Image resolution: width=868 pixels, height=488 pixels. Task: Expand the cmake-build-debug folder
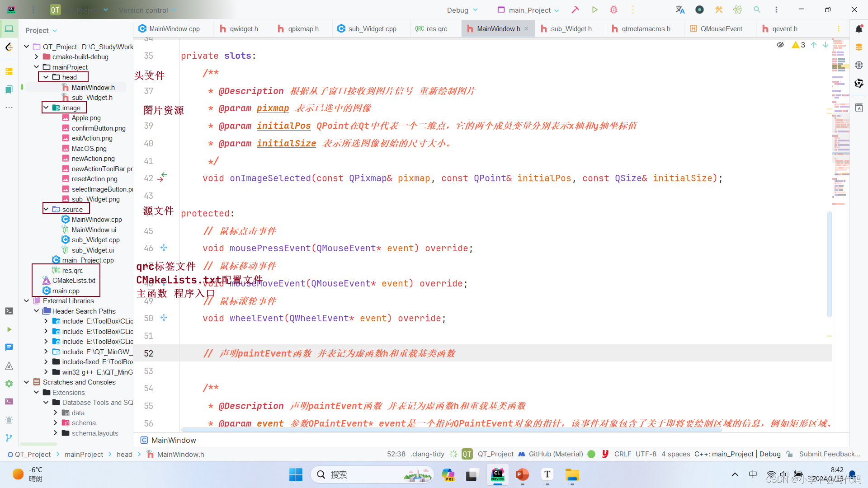click(x=37, y=57)
